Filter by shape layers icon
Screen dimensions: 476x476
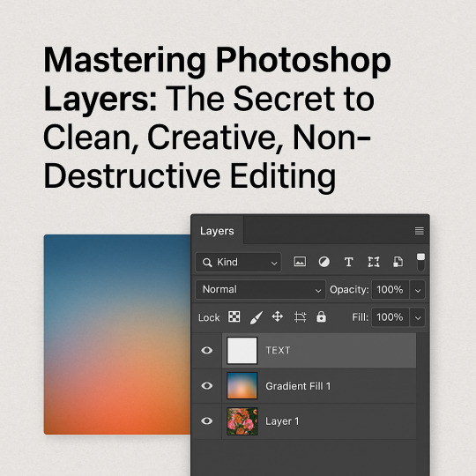[374, 262]
